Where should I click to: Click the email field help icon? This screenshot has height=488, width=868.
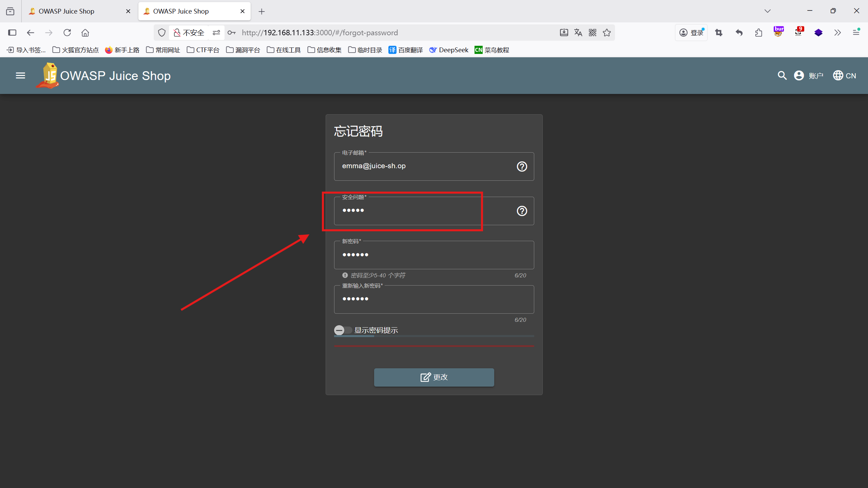tap(522, 167)
